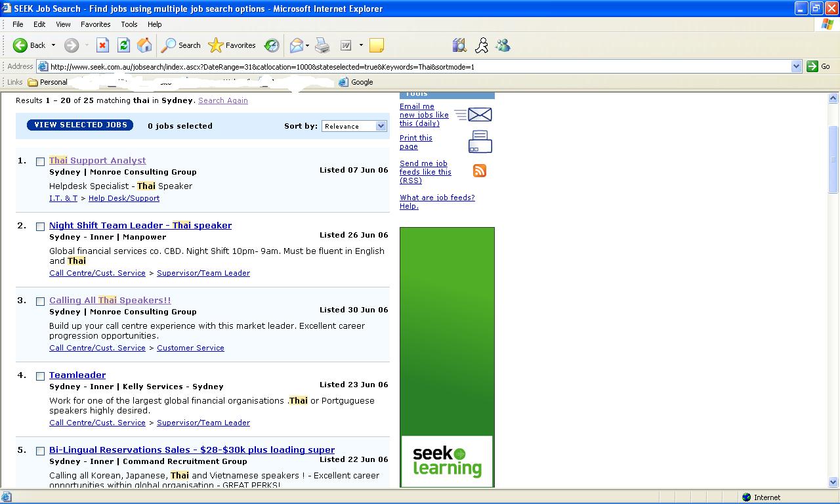This screenshot has height=504, width=840.
Task: Click Email me new jobs like this link
Action: tap(424, 115)
